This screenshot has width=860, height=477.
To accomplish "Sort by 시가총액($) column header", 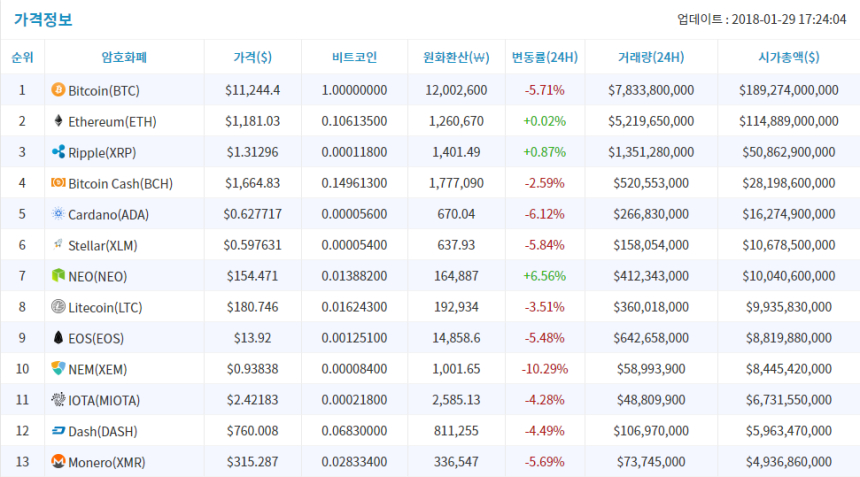I will tap(788, 57).
